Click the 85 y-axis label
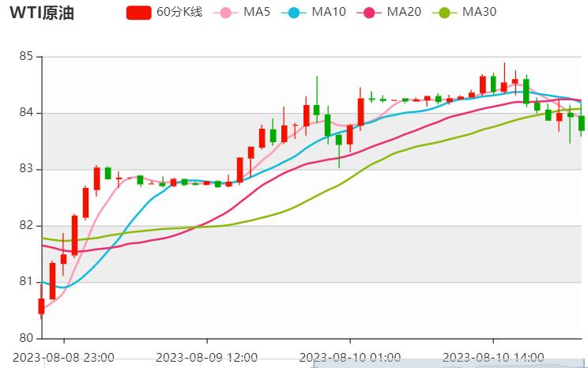 pos(26,57)
